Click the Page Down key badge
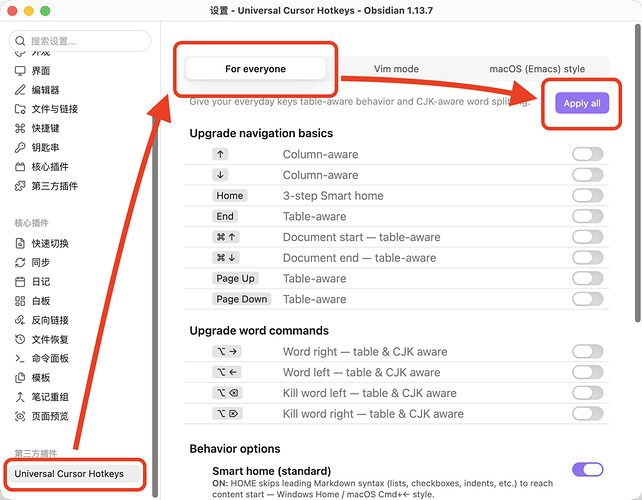 click(242, 299)
